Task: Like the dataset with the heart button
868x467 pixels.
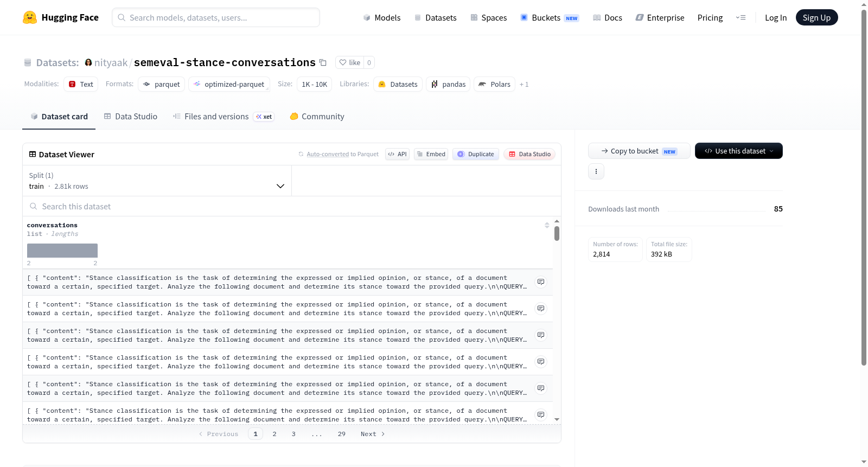Action: click(x=349, y=62)
